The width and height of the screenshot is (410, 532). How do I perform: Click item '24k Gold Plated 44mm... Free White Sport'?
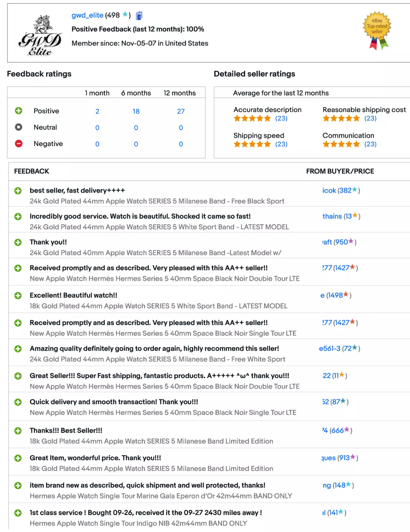pyautogui.click(x=157, y=359)
